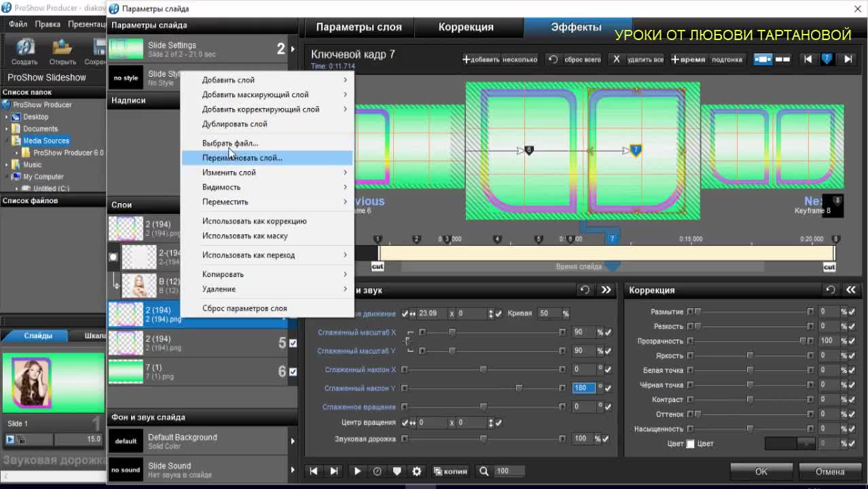Click the Сглаженный наклон Y value field
The image size is (868, 489).
[583, 388]
